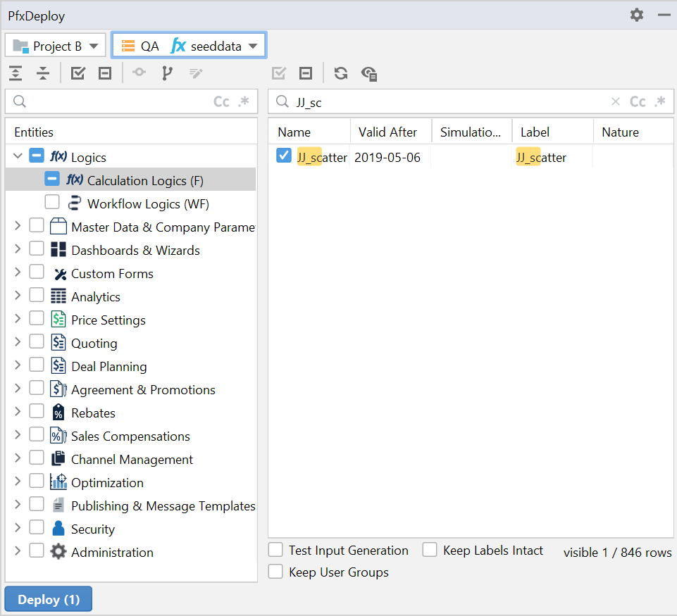
Task: Click the Expand All toolbar icon
Action: [16, 73]
